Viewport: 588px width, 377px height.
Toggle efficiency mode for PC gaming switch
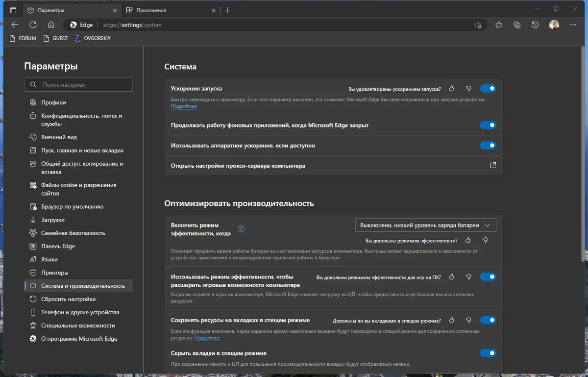(488, 277)
